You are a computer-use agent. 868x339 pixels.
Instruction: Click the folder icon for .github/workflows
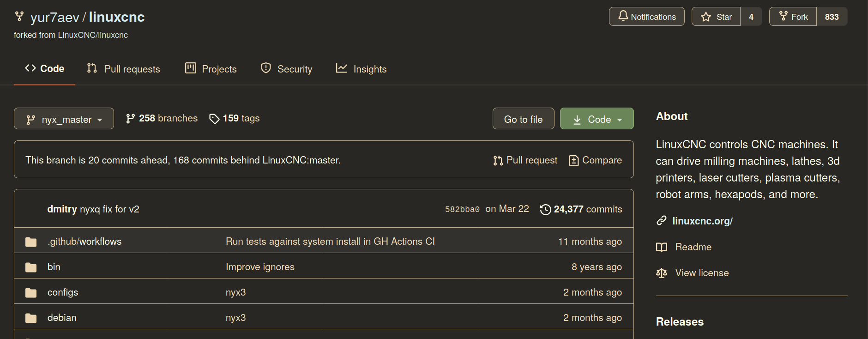[31, 242]
